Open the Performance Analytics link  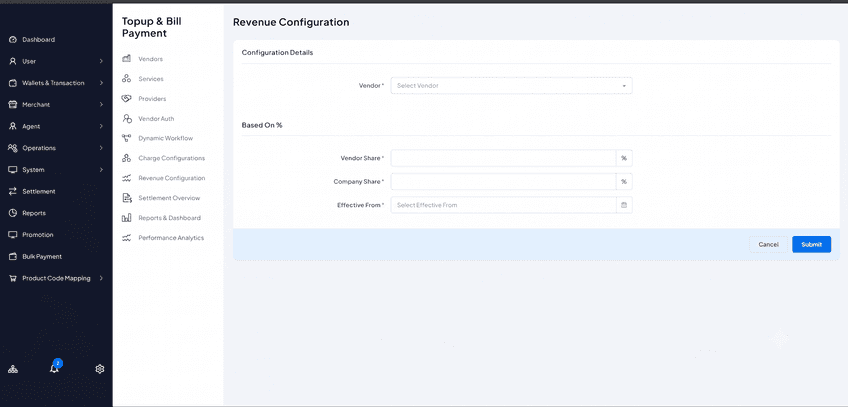click(x=171, y=238)
